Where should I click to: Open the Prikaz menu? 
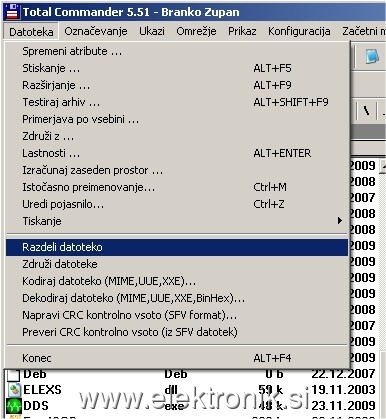pos(242,31)
